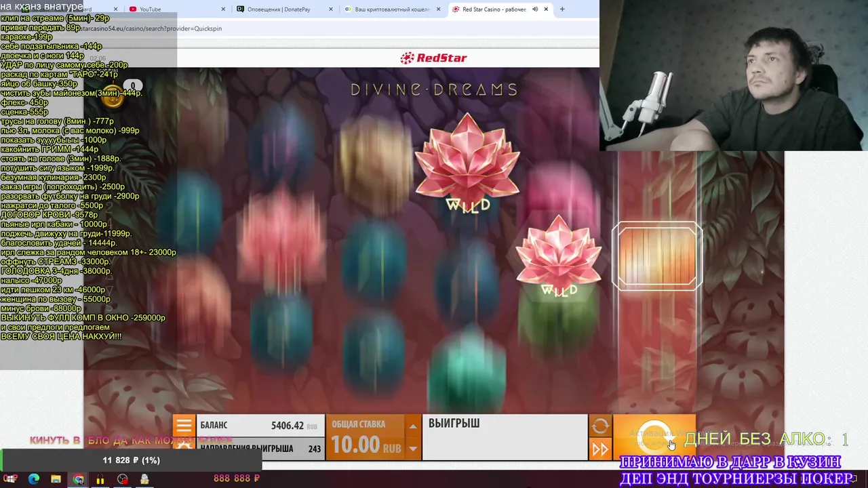Close the YouTube tab
The width and height of the screenshot is (868, 488).
click(224, 9)
